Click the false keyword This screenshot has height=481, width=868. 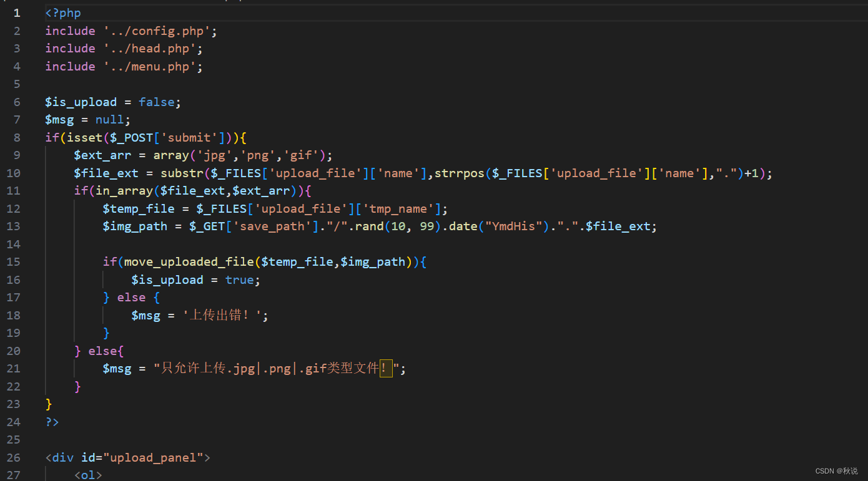click(x=157, y=102)
